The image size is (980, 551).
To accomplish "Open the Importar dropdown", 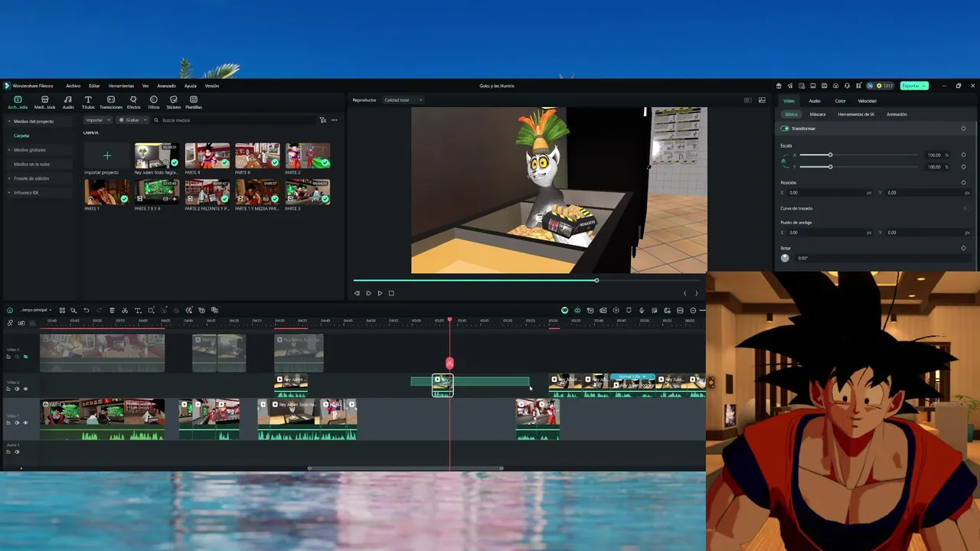I will point(98,120).
